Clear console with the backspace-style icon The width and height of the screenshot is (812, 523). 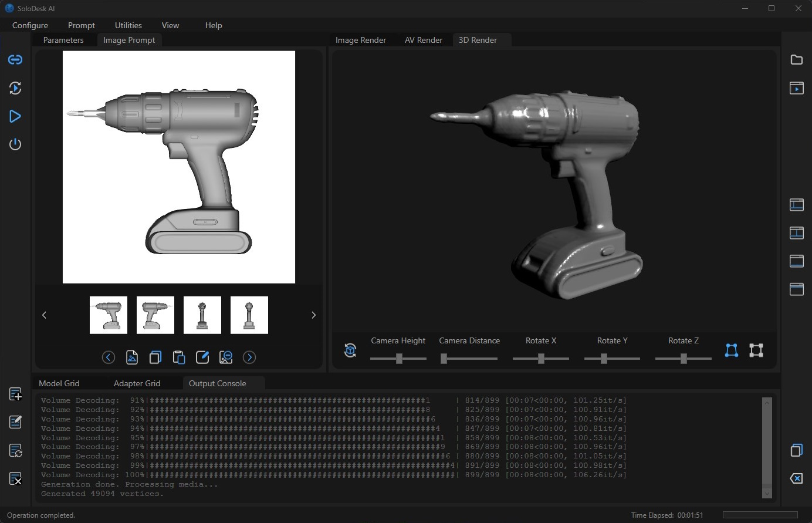click(796, 478)
